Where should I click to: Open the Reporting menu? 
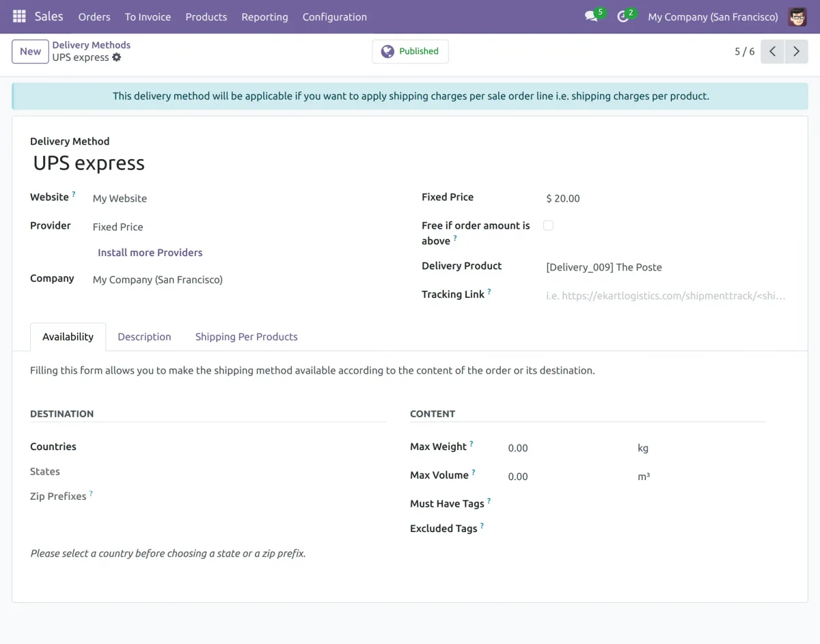264,17
